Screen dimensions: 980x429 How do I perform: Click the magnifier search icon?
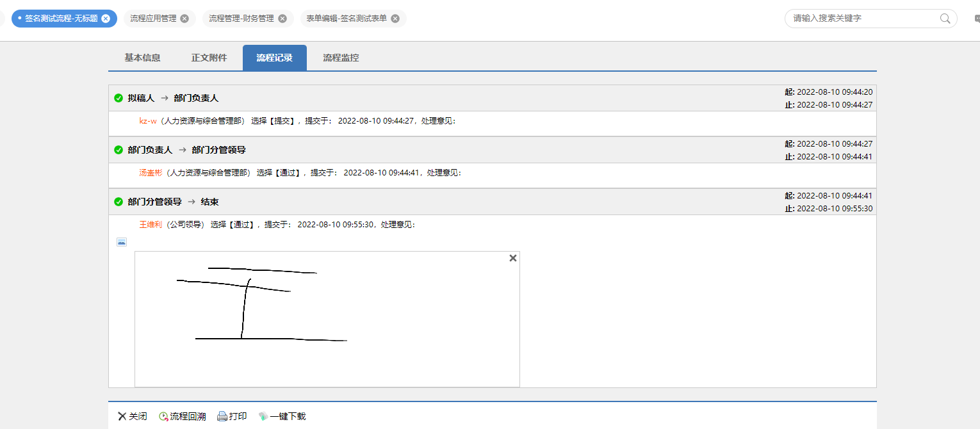[x=945, y=19]
